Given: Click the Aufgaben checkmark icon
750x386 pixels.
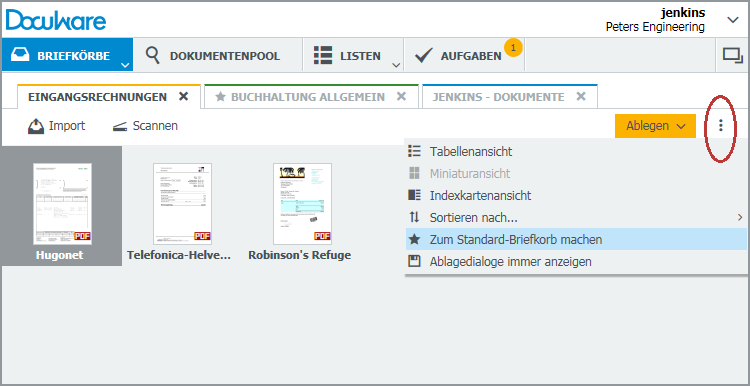Looking at the screenshot, I should (423, 55).
